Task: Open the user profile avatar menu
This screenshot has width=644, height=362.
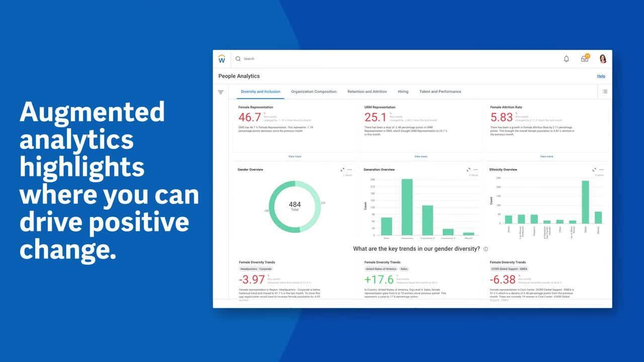Action: coord(603,59)
